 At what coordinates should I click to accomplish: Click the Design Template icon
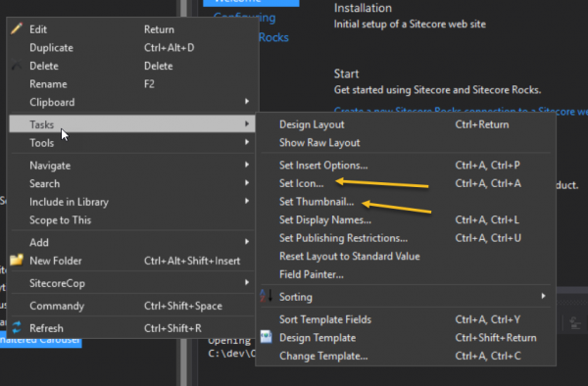tap(266, 337)
